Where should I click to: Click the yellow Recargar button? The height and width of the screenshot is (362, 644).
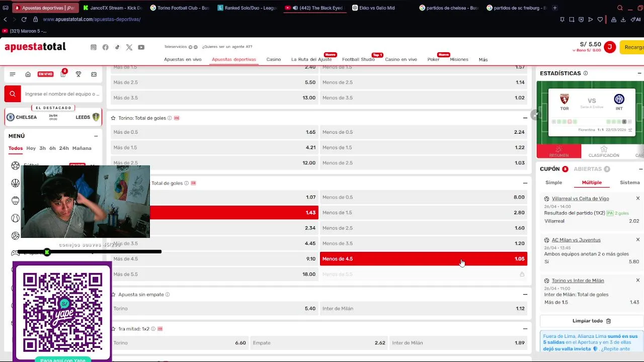[x=632, y=47]
